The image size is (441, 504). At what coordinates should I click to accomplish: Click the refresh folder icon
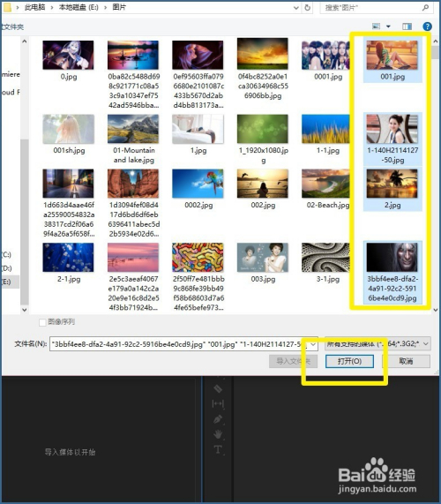308,7
